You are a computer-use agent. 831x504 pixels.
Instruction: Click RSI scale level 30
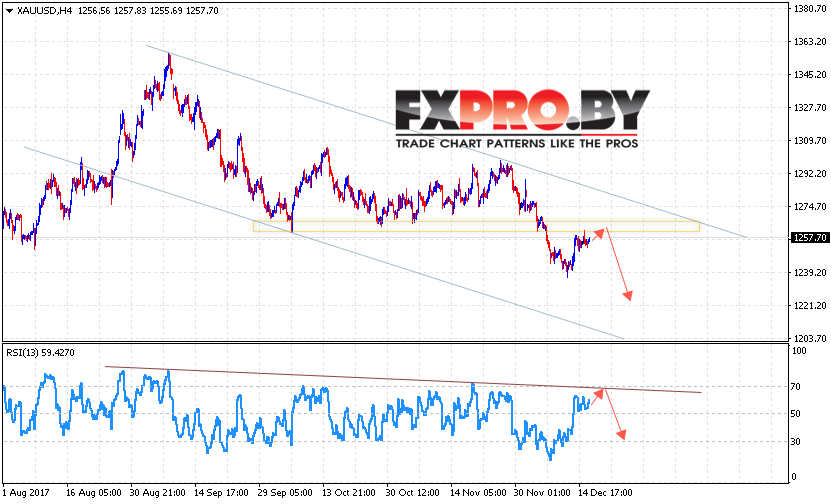[x=796, y=441]
